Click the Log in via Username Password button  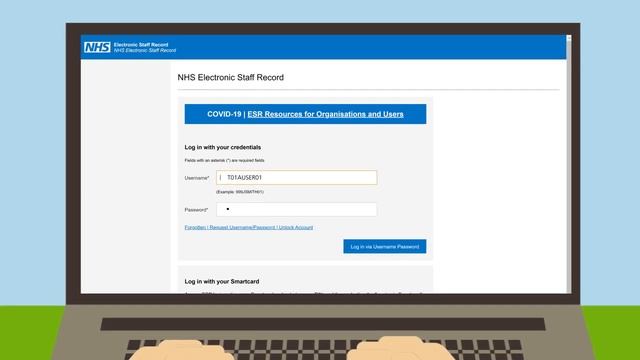[x=384, y=247]
